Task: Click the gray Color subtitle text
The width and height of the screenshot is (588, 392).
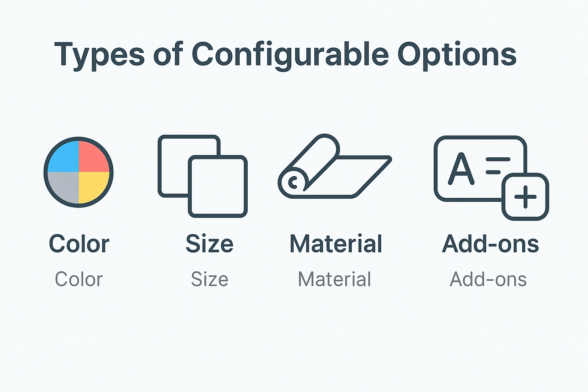Action: pos(79,279)
